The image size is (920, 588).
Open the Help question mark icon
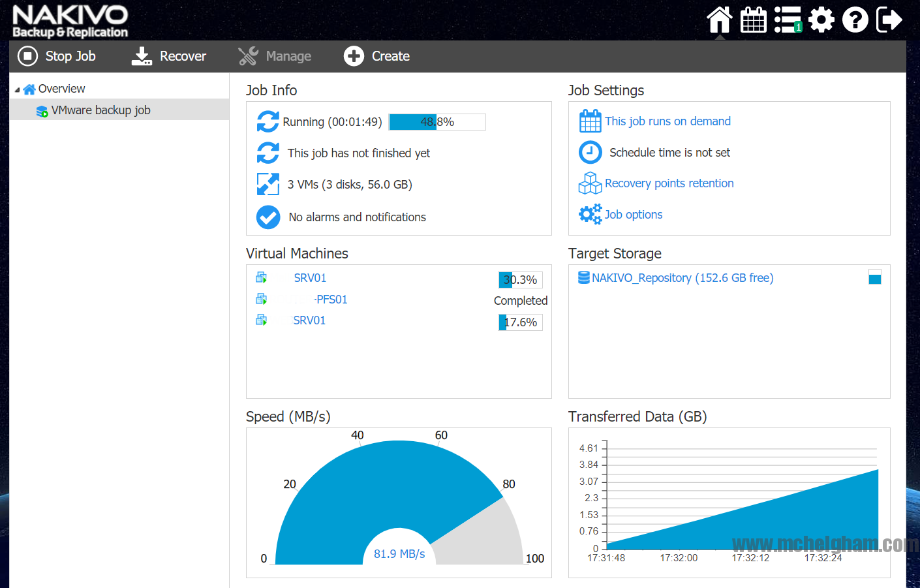click(855, 20)
